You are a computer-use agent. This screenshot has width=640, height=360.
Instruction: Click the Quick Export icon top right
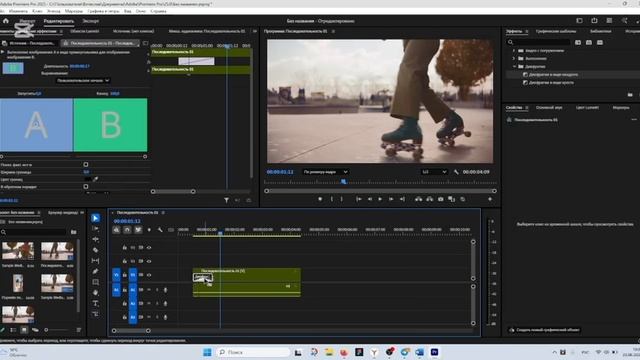594,21
